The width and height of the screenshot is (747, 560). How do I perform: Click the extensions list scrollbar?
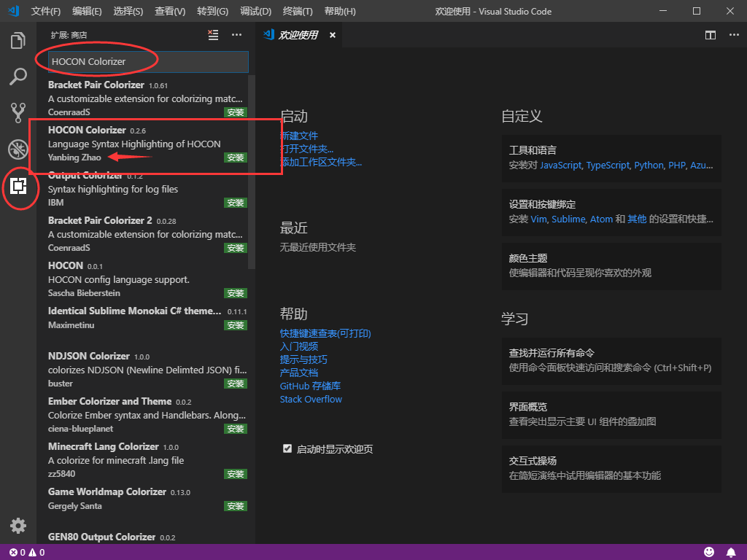tap(252, 171)
